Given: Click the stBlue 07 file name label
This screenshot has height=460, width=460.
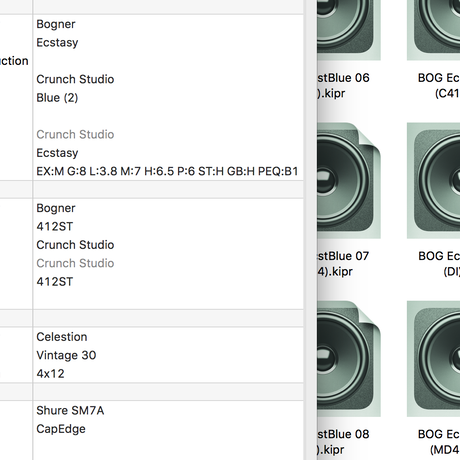Looking at the screenshot, I should tap(343, 264).
